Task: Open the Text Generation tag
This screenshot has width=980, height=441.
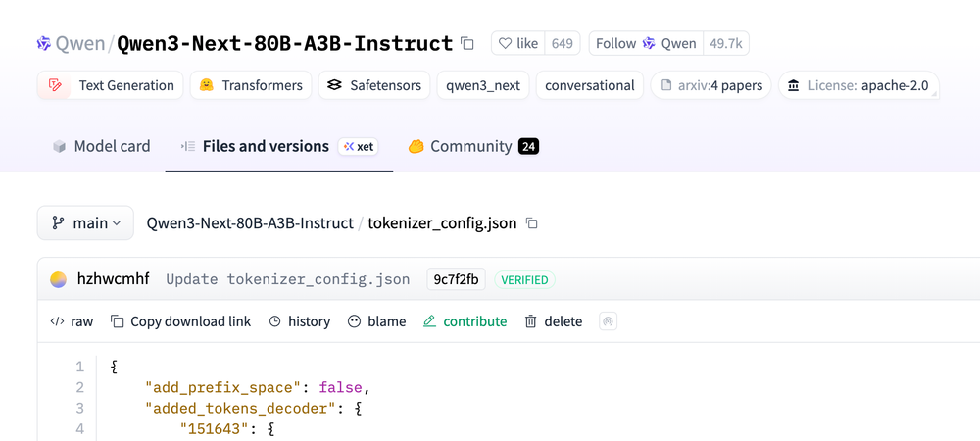Action: [x=111, y=85]
